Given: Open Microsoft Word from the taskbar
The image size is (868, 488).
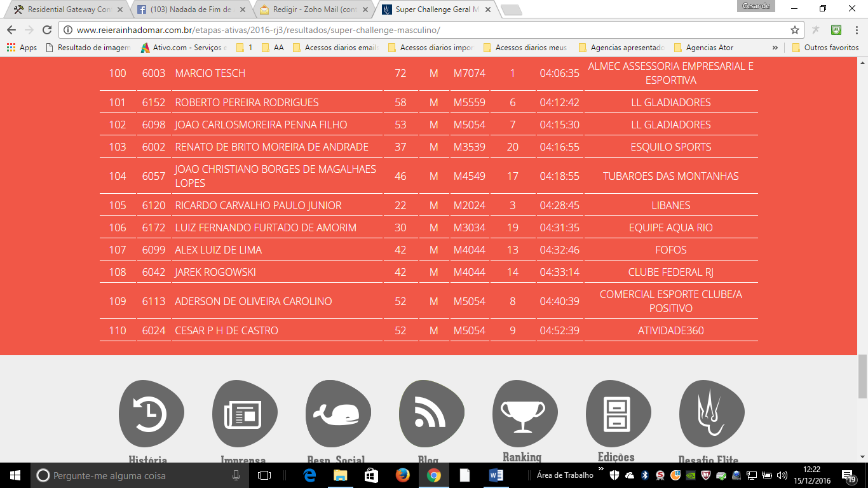Looking at the screenshot, I should [x=496, y=475].
